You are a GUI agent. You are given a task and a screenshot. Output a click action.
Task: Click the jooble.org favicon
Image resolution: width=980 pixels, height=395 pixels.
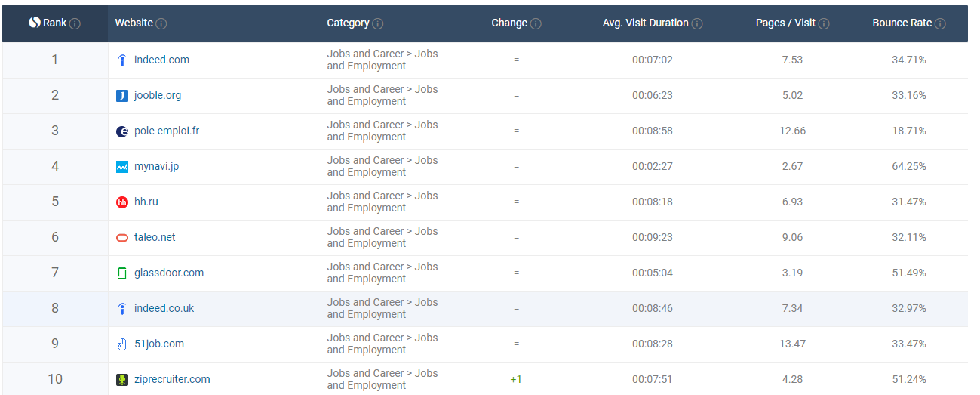pyautogui.click(x=122, y=96)
